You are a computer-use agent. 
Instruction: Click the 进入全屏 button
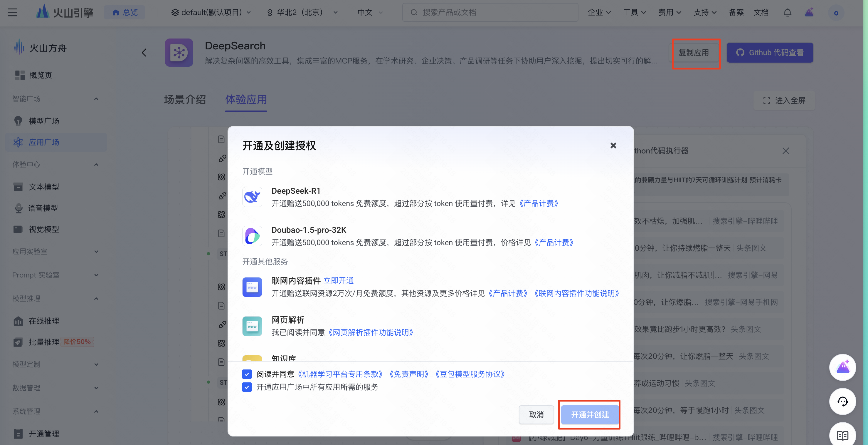click(x=784, y=100)
